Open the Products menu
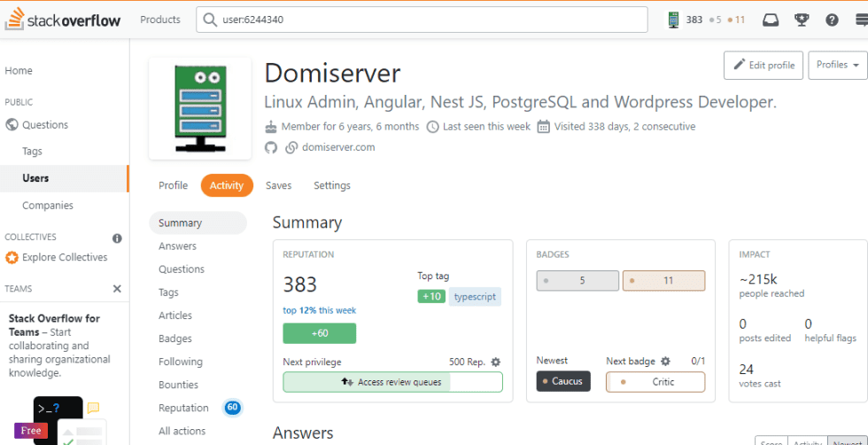Screen dimensions: 868x445 (x=160, y=20)
